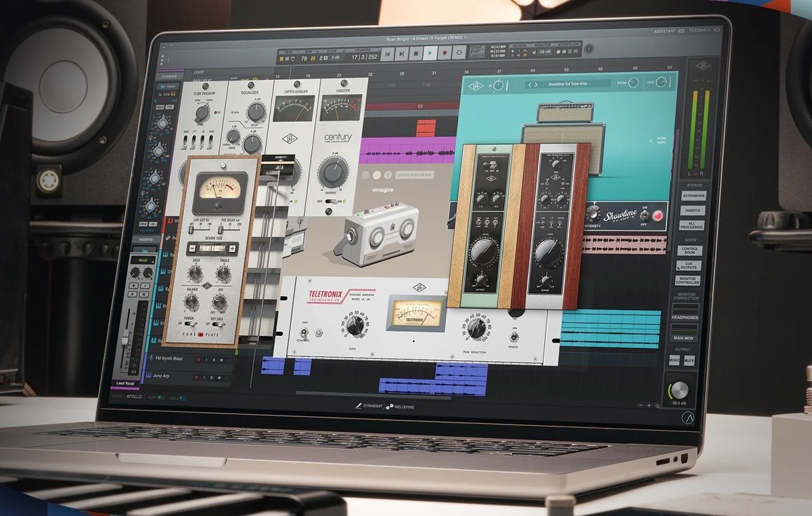Click the Pure Plate Pre Delay slider

click(x=229, y=230)
